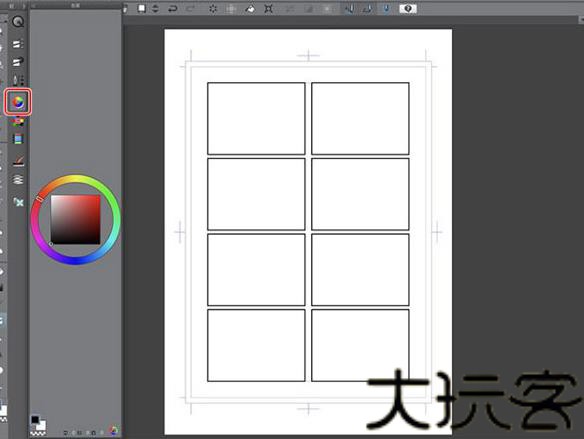The width and height of the screenshot is (584, 439).
Task: Click the cross-shaped dock icon below Color History
Action: pos(18,202)
